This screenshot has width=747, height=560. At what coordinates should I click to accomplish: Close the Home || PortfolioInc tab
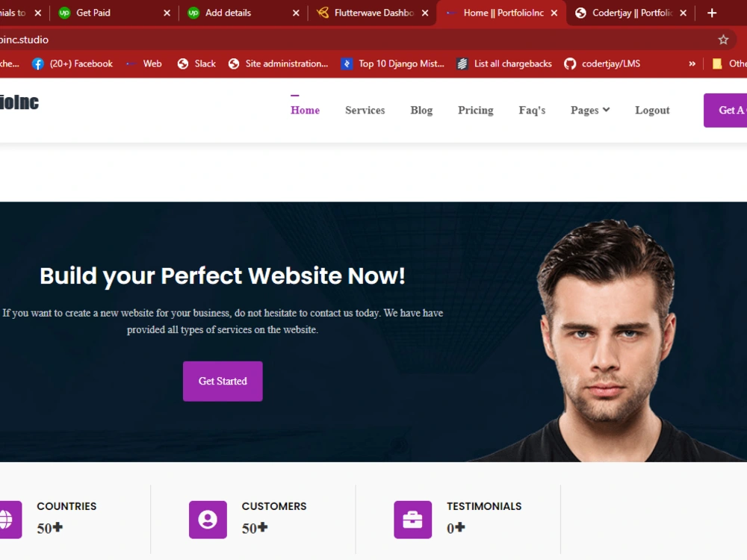click(554, 13)
